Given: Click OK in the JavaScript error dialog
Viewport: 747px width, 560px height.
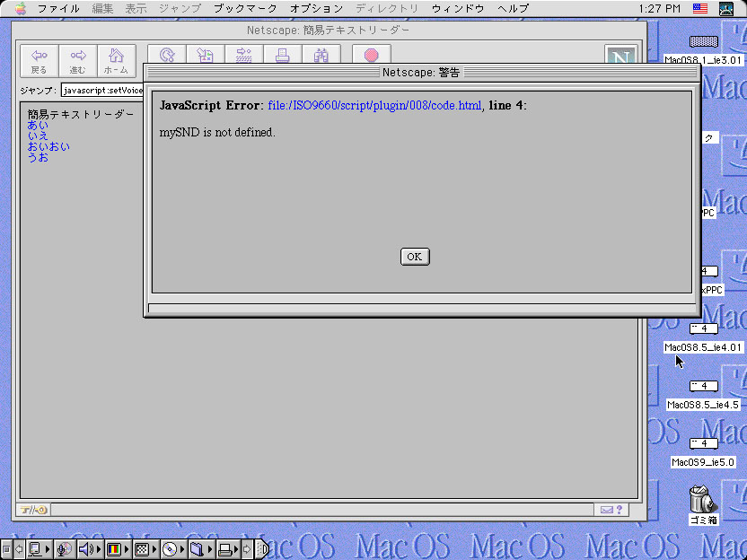Looking at the screenshot, I should click(x=414, y=257).
